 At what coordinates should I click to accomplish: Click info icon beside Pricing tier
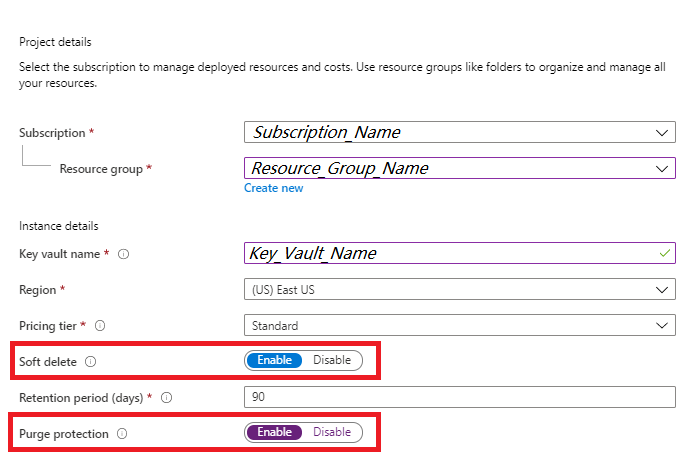coord(100,326)
